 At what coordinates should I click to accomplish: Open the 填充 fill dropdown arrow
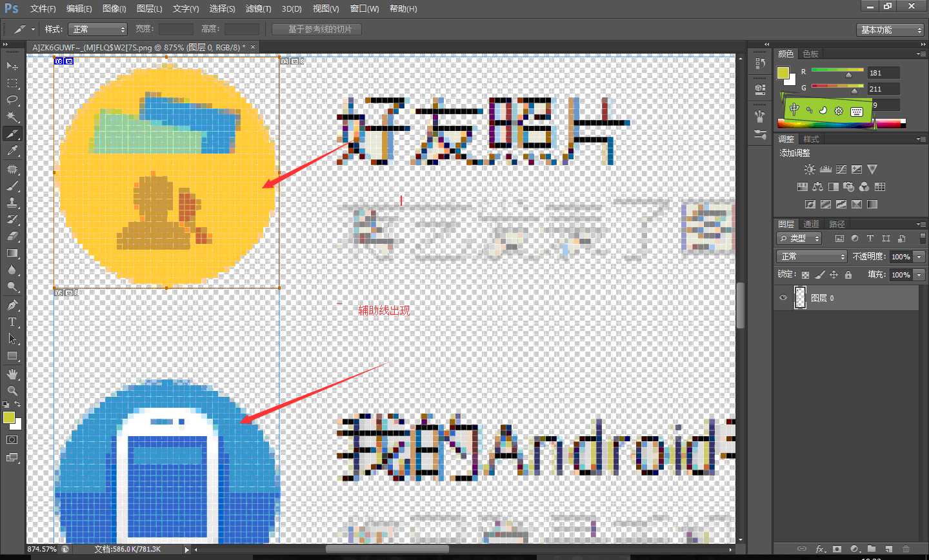tap(919, 275)
